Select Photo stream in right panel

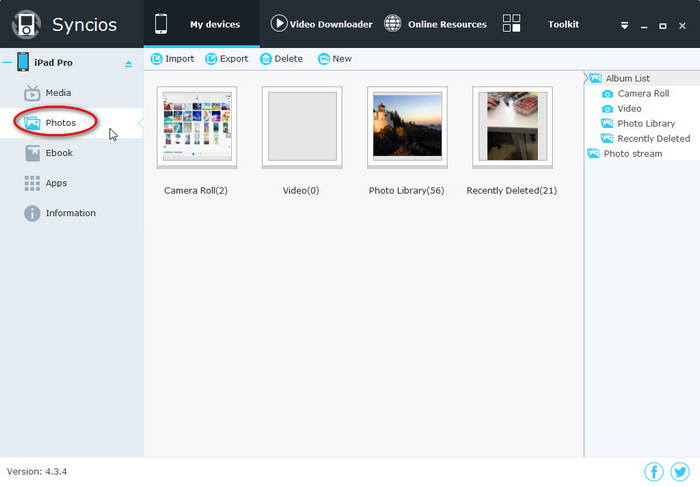click(633, 154)
